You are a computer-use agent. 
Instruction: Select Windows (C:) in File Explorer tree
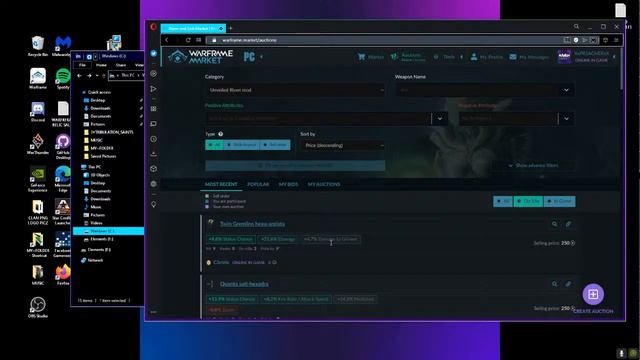(x=108, y=231)
